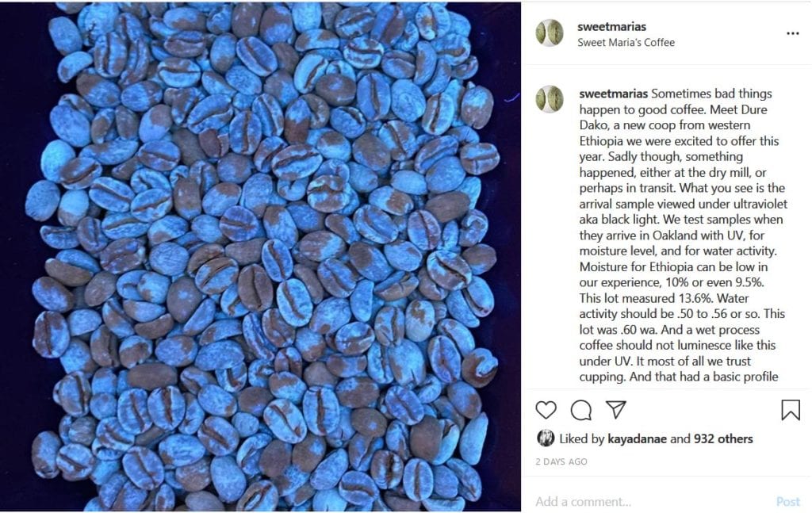Click the dark blue left edge of the photo
This screenshot has width=812, height=513.
(13, 257)
